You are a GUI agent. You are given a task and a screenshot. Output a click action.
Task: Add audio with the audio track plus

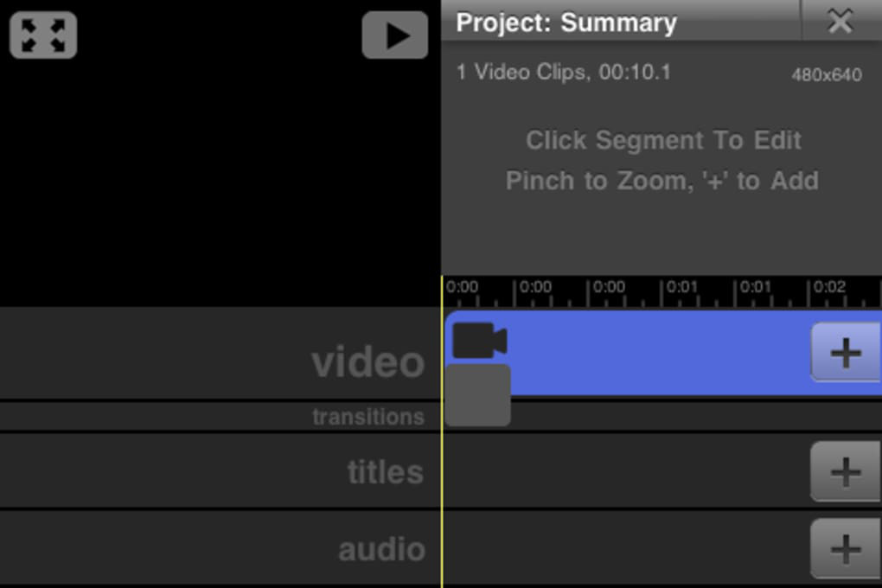click(845, 549)
